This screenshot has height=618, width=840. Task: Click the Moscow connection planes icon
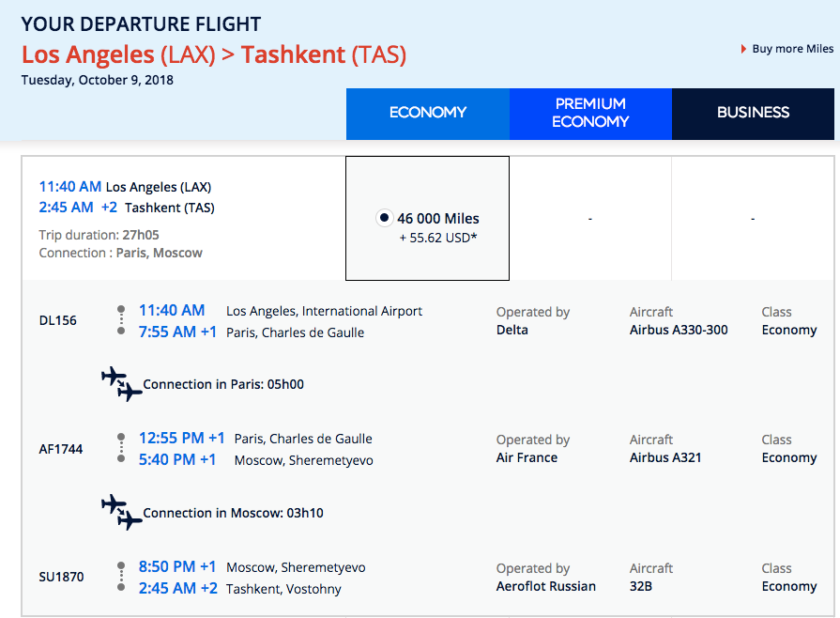coord(121,512)
